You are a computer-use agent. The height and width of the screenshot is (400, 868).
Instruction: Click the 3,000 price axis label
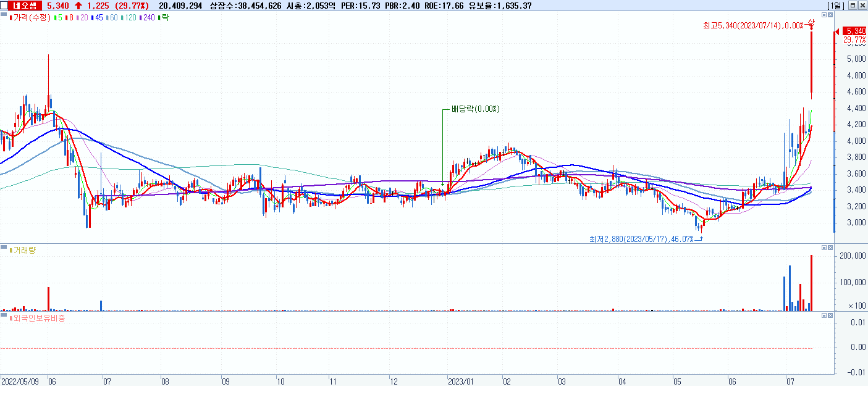pyautogui.click(x=856, y=223)
